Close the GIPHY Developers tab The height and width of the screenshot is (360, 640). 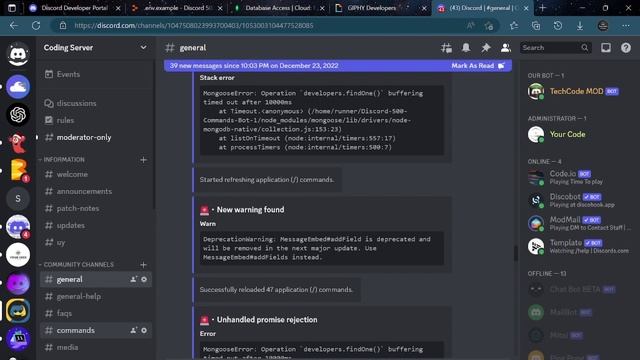[424, 8]
